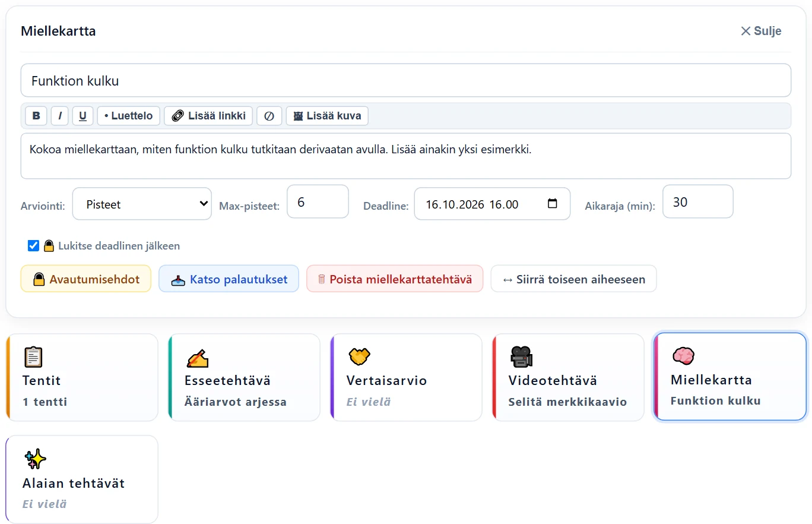
Task: Open the Arviointi dropdown showing Pisteet
Action: coord(142,204)
